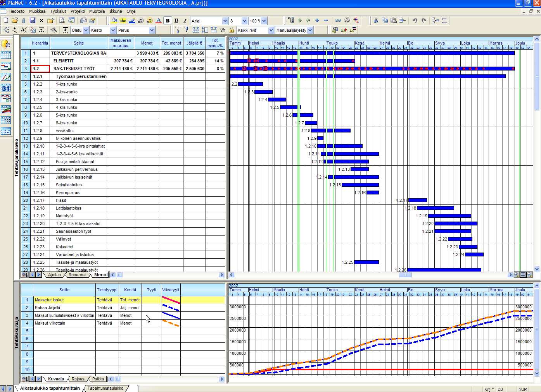The image size is (541, 392).
Task: Click the blue minus collapse icon
Action: [x=326, y=21]
